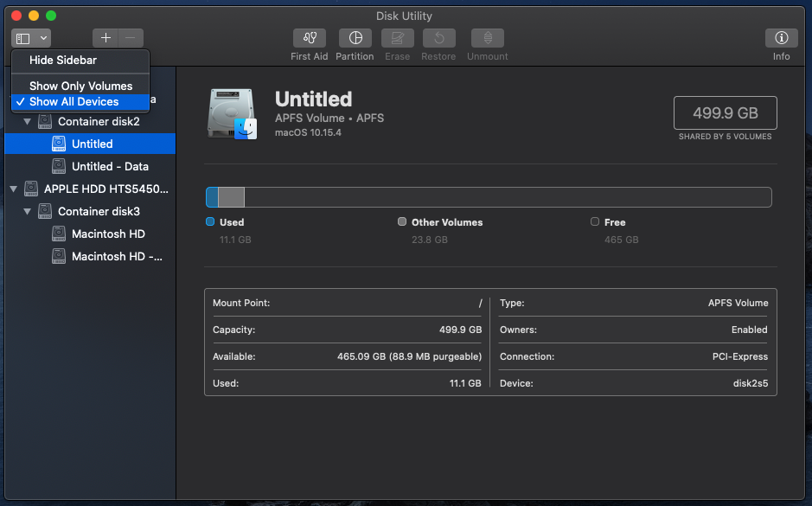Collapse the APPLE HDD HTS5450 disk
Screen dimensions: 812x506
point(14,189)
